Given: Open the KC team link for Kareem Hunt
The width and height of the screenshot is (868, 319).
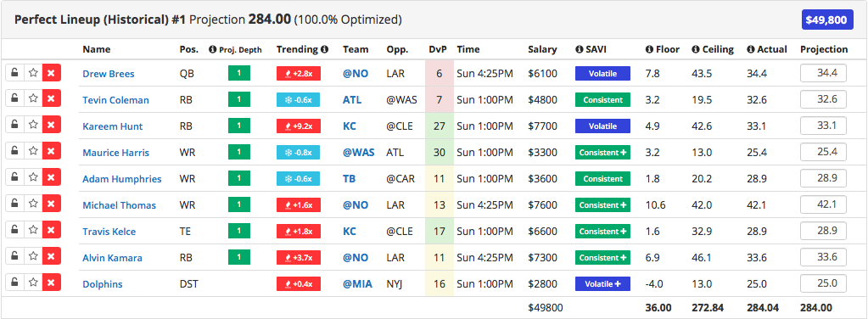Looking at the screenshot, I should coord(350,126).
